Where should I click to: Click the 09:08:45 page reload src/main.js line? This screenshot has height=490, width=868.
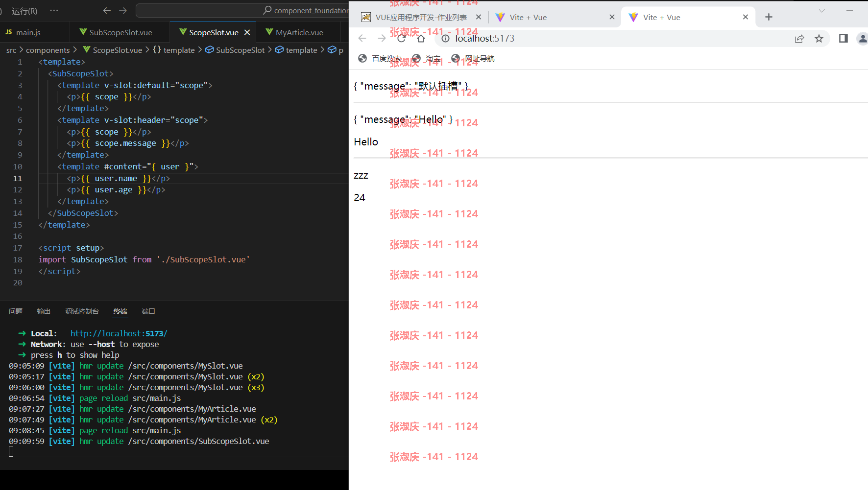pyautogui.click(x=95, y=430)
